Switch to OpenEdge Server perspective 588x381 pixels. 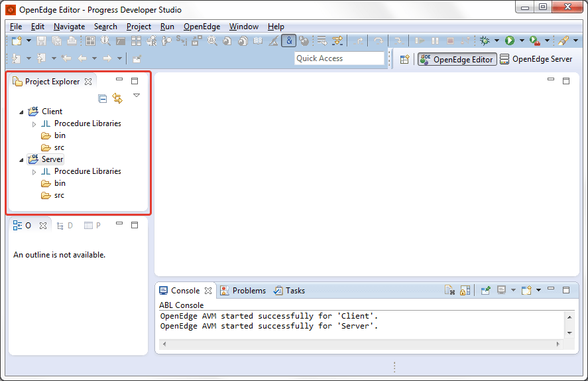(536, 59)
